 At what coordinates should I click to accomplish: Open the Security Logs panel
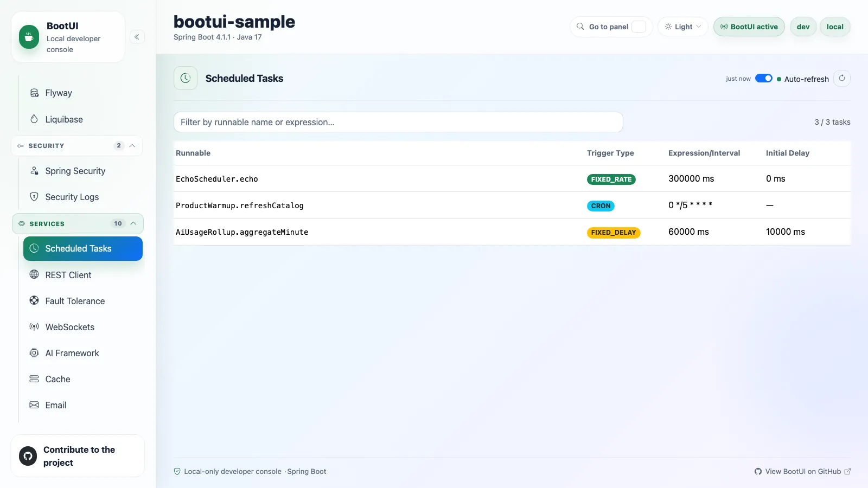pos(83,197)
